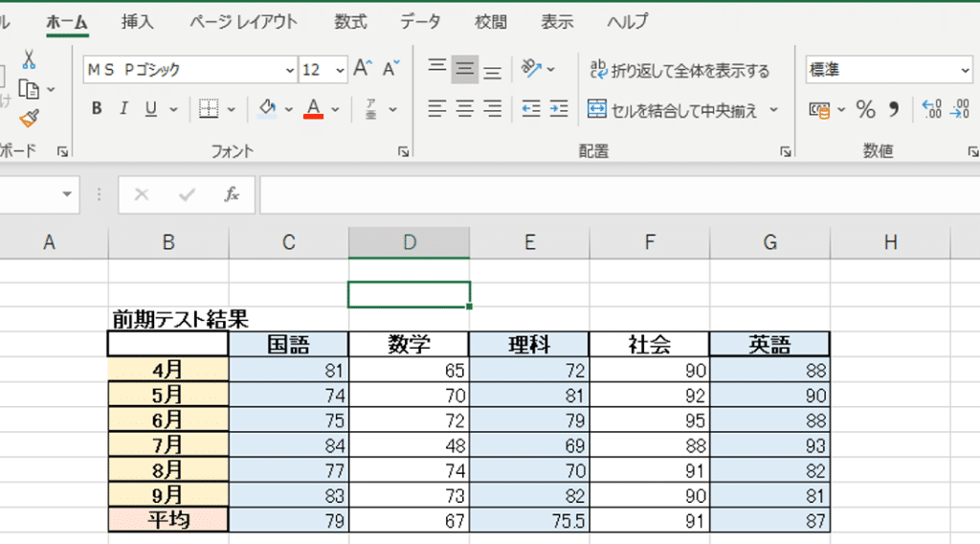This screenshot has width=980, height=544.
Task: Expand the merge cells options arrow
Action: point(773,110)
